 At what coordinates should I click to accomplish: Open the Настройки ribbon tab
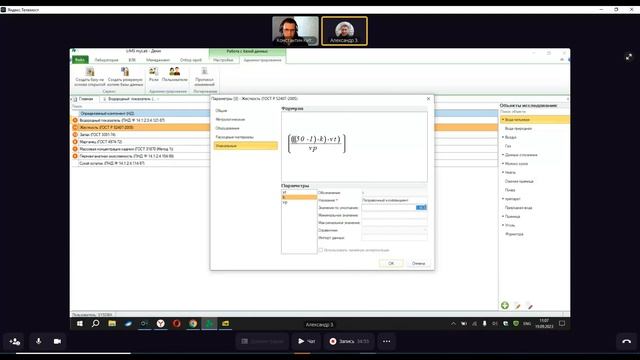click(x=223, y=60)
